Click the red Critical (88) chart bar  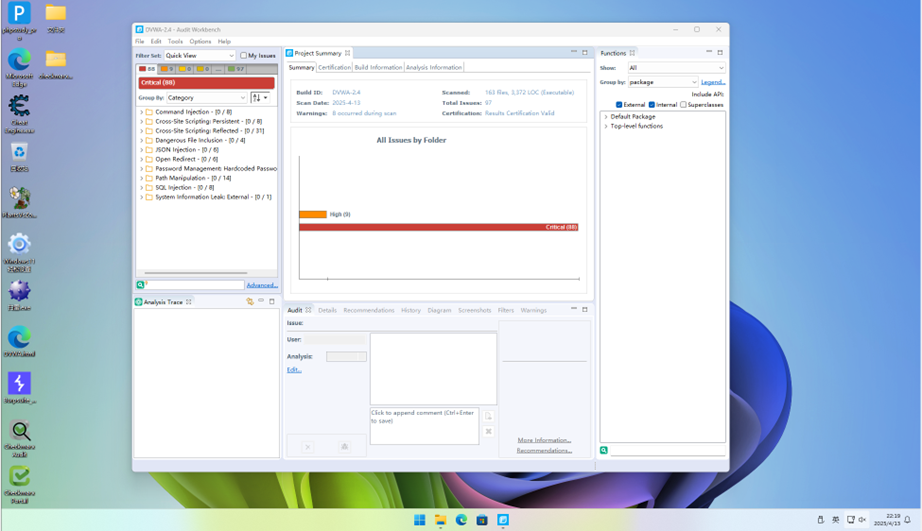[x=439, y=227]
